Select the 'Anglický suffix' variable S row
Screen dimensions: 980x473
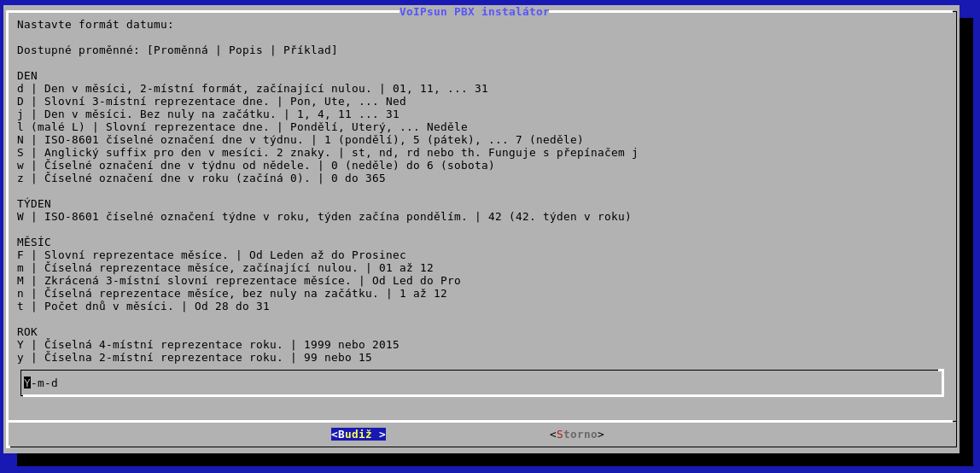click(x=328, y=153)
